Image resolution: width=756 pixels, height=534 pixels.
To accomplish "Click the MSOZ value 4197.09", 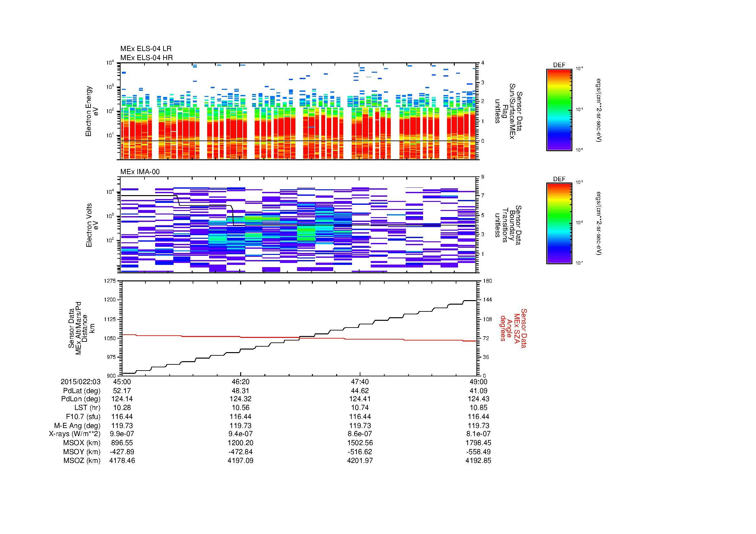I will pyautogui.click(x=241, y=461).
